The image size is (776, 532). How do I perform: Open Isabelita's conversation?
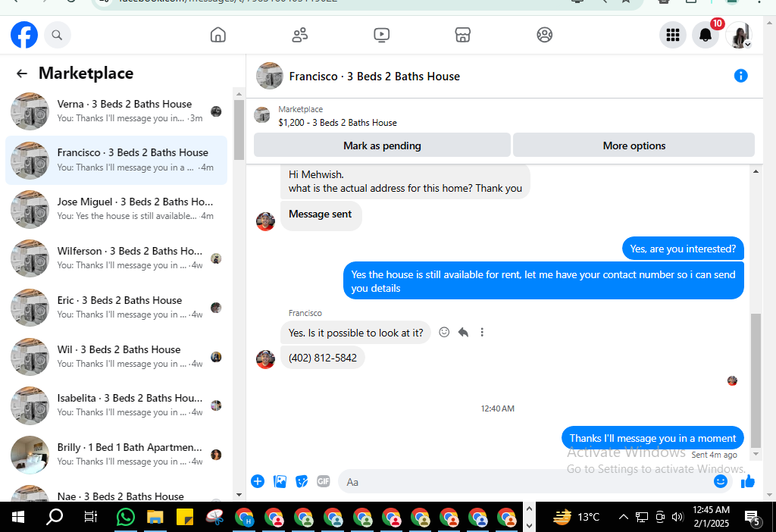(116, 405)
